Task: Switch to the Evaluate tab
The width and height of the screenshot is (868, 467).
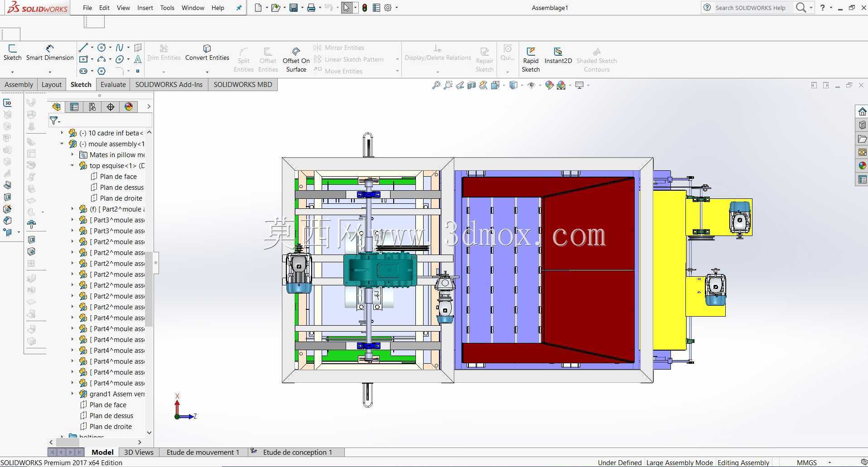Action: point(113,85)
